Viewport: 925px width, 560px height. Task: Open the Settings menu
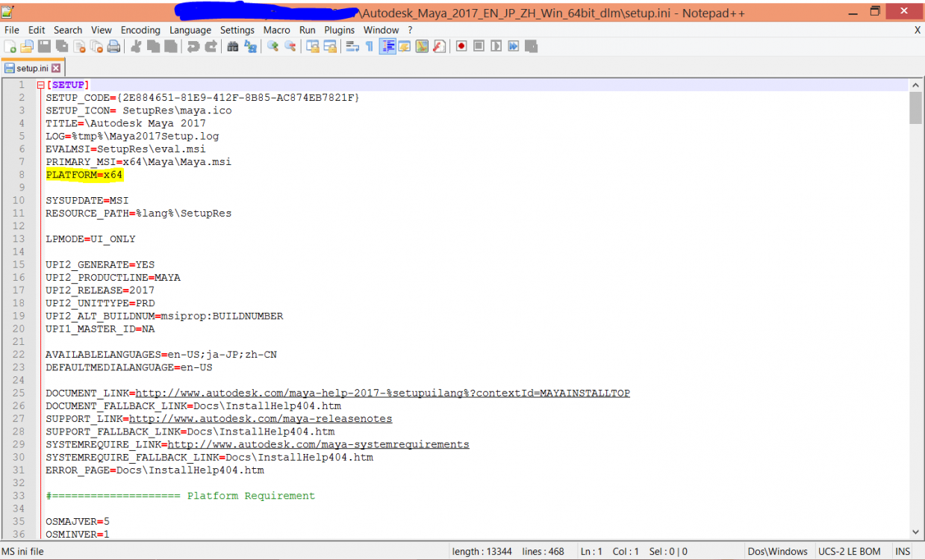(237, 30)
